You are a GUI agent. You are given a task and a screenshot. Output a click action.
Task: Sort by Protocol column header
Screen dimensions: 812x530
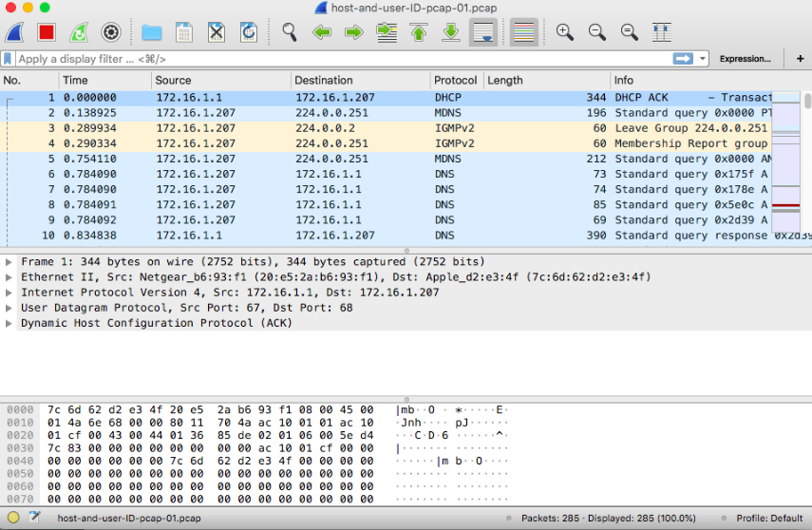point(457,81)
